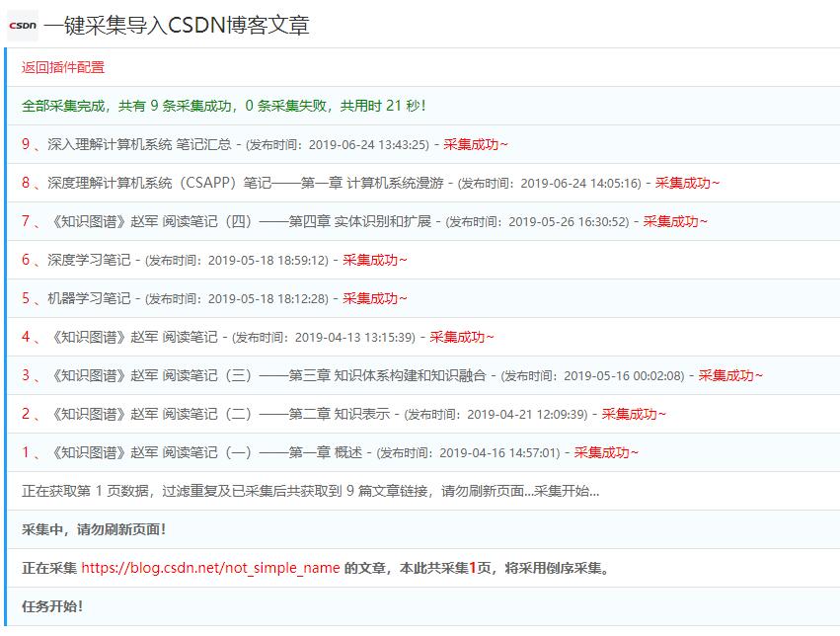840x636 pixels.
Task: Select row 6 深度学习笔记
Action: point(423,260)
